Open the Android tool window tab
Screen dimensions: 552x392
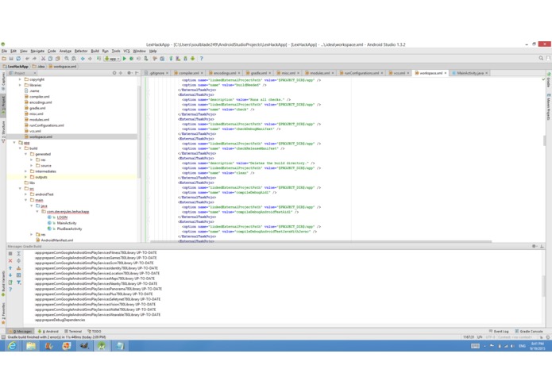(48, 331)
